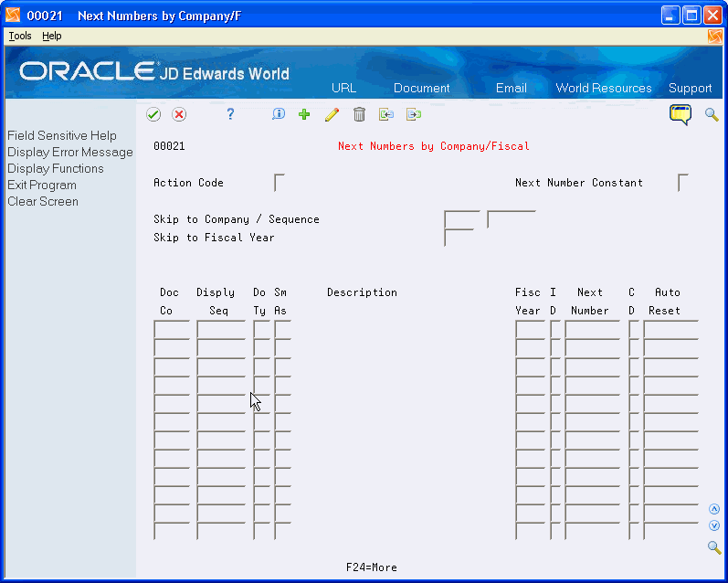Select Display Error Message
This screenshot has width=728, height=583.
click(70, 153)
